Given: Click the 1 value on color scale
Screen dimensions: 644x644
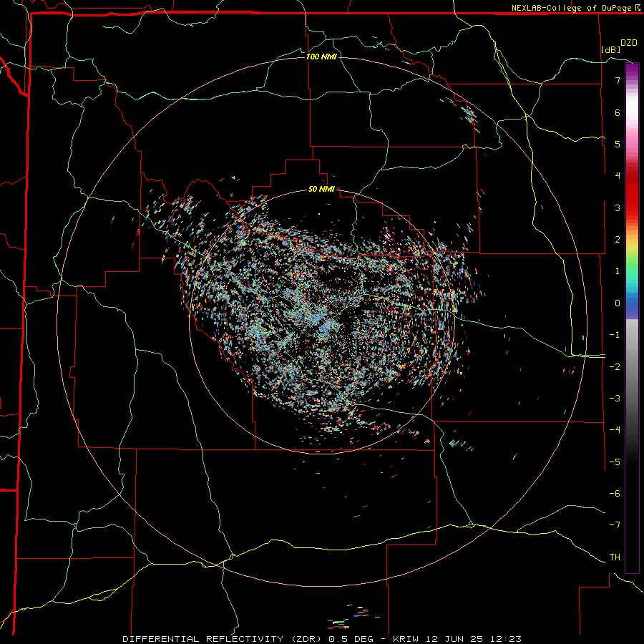Looking at the screenshot, I should 618,271.
